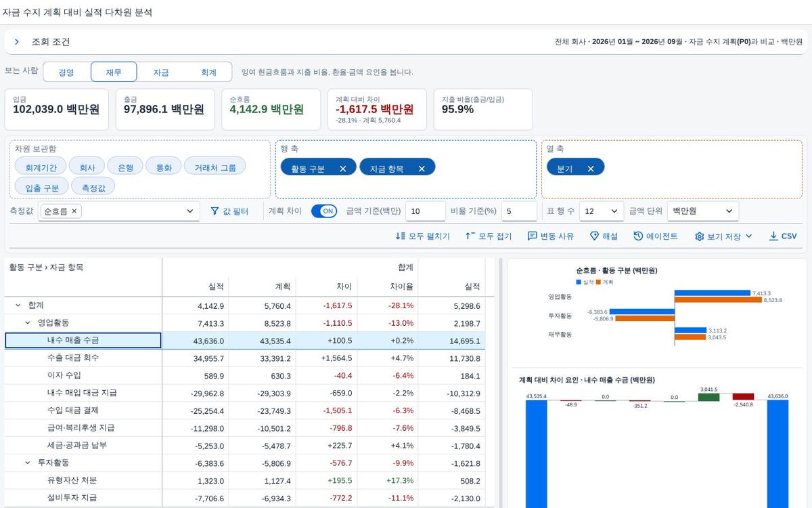Select the 통화 dimension chip

pyautogui.click(x=164, y=167)
